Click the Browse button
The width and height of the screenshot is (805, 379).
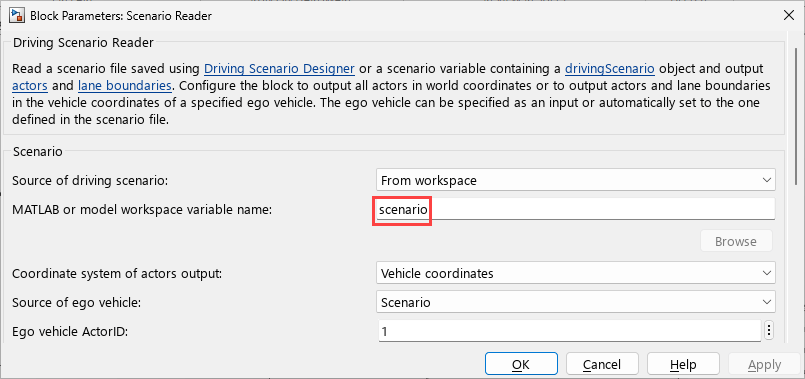click(x=736, y=241)
